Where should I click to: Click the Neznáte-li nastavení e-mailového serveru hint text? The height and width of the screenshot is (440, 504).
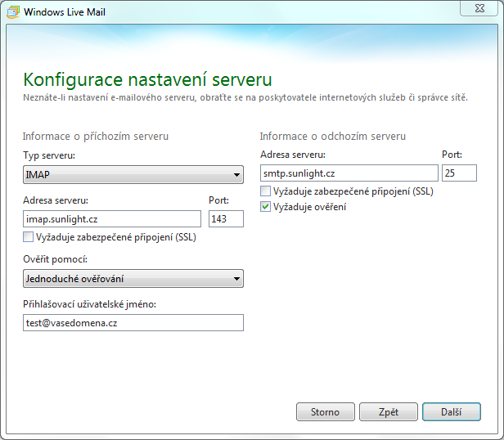[x=245, y=97]
